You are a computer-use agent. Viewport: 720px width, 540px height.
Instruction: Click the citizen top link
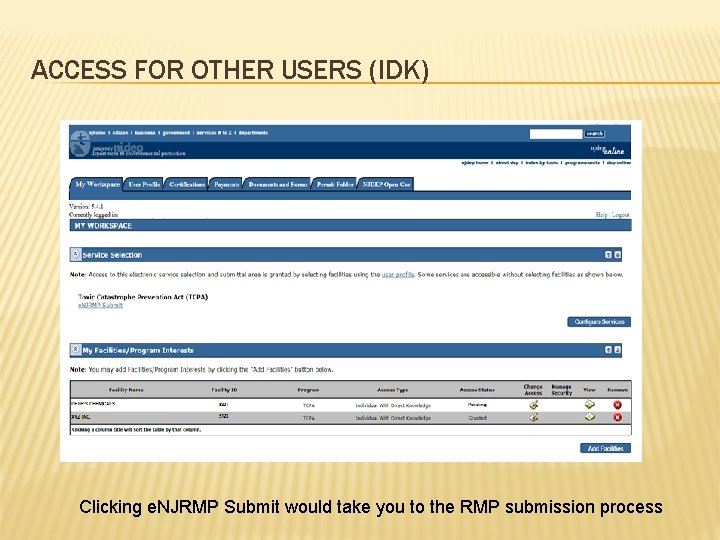tap(120, 133)
